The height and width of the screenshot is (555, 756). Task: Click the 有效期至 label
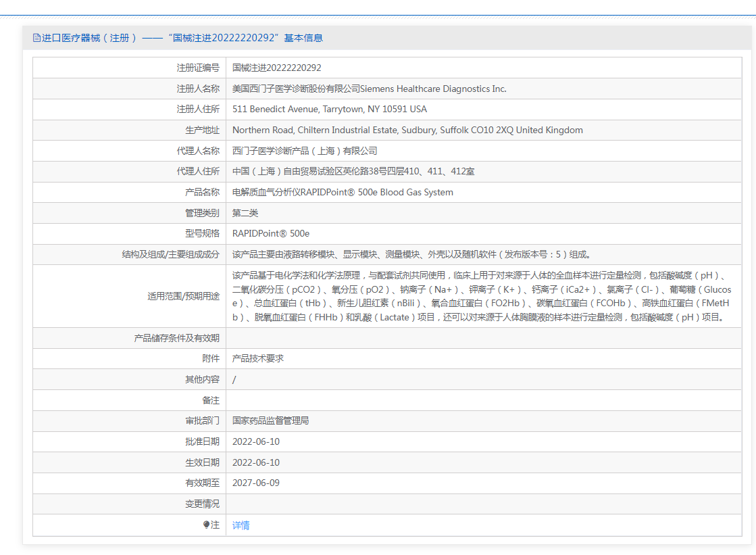202,483
